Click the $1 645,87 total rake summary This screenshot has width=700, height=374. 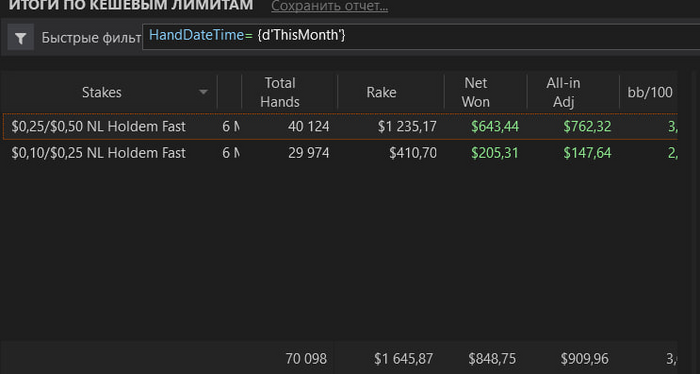tap(404, 359)
